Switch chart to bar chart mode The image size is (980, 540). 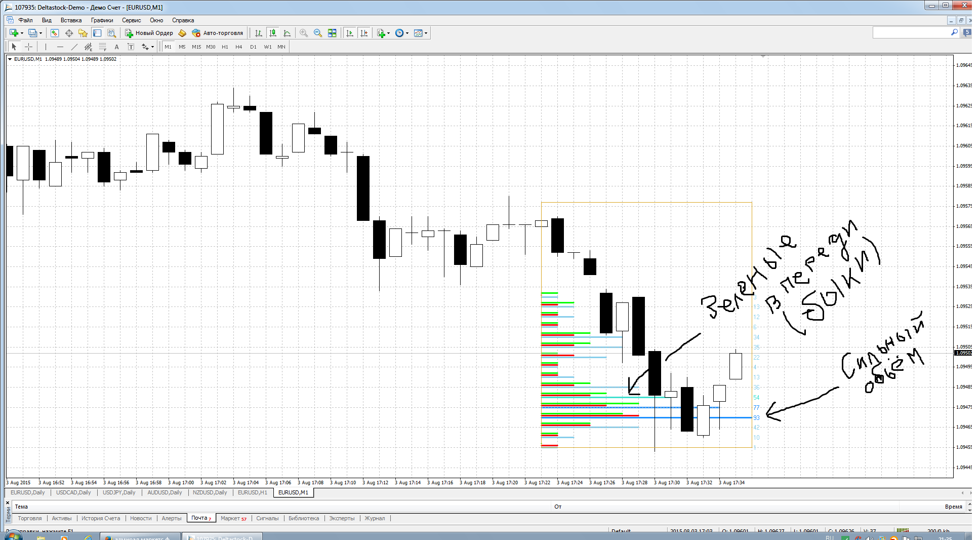[259, 33]
